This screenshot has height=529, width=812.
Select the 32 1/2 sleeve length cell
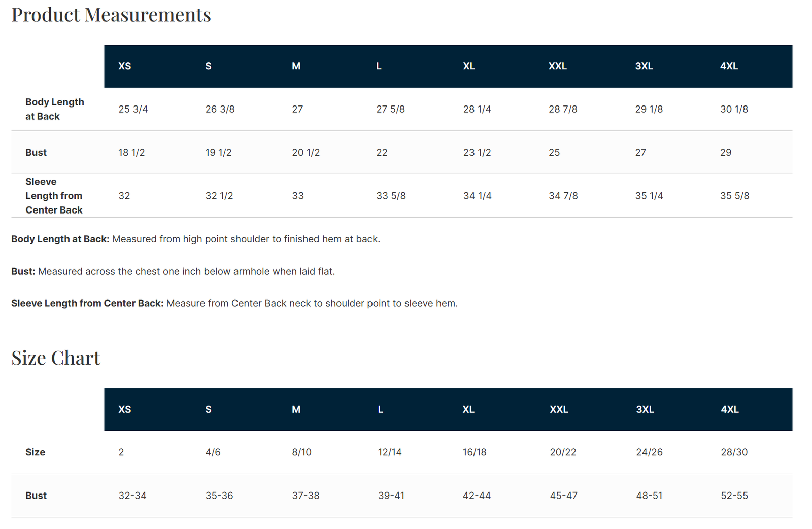click(219, 196)
